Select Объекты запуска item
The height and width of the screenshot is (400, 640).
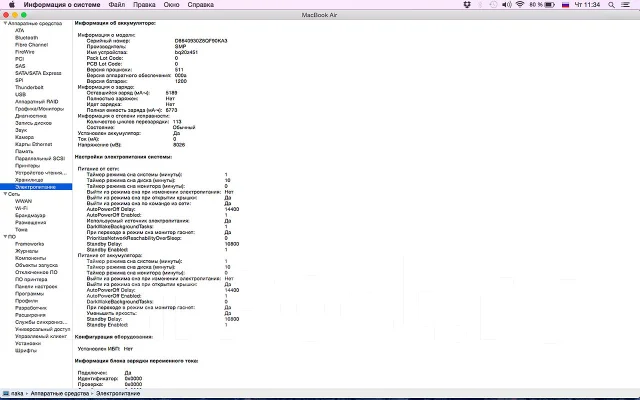point(36,265)
